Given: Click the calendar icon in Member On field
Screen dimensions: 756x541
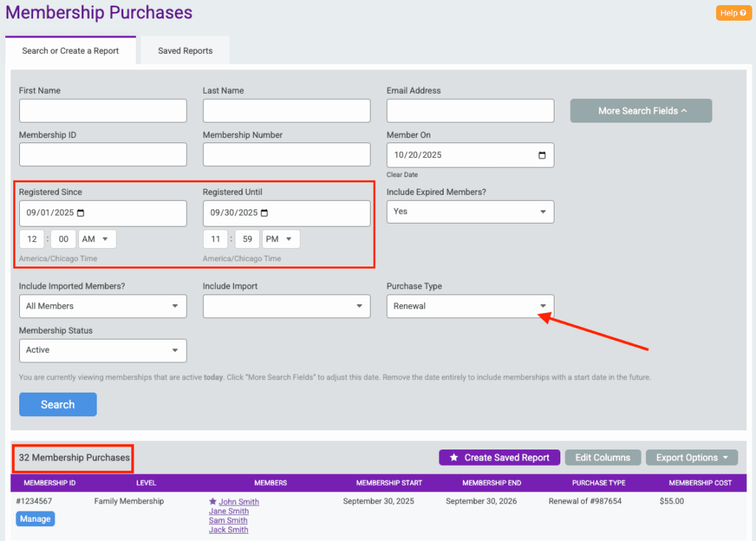Looking at the screenshot, I should point(542,155).
